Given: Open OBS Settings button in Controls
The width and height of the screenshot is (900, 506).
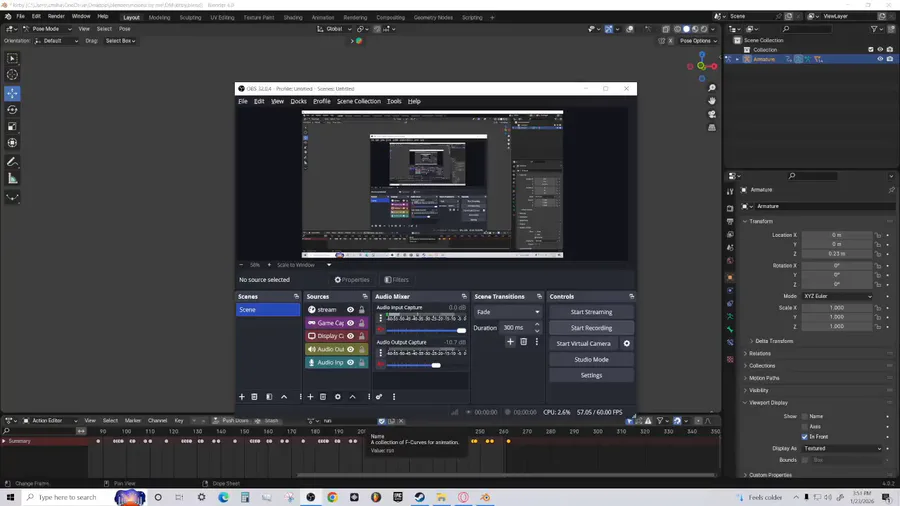Looking at the screenshot, I should point(591,375).
